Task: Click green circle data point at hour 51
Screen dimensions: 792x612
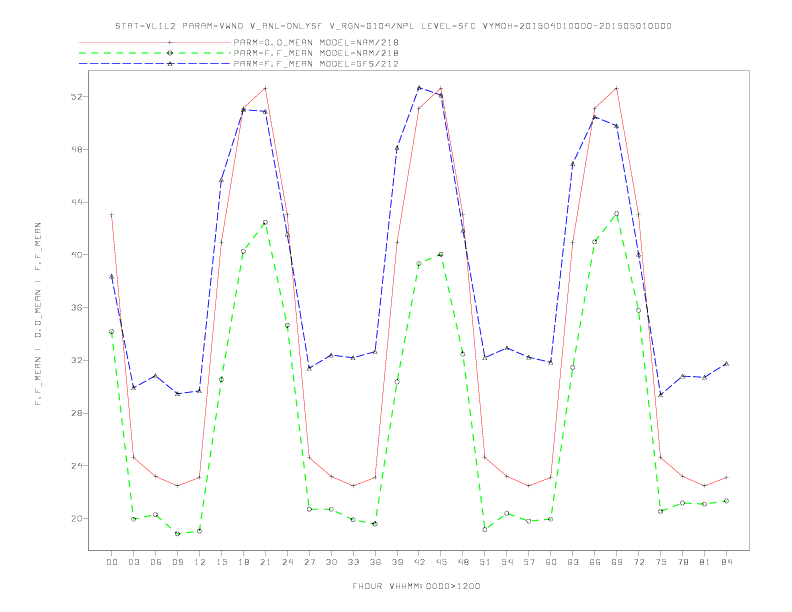Action: 485,530
